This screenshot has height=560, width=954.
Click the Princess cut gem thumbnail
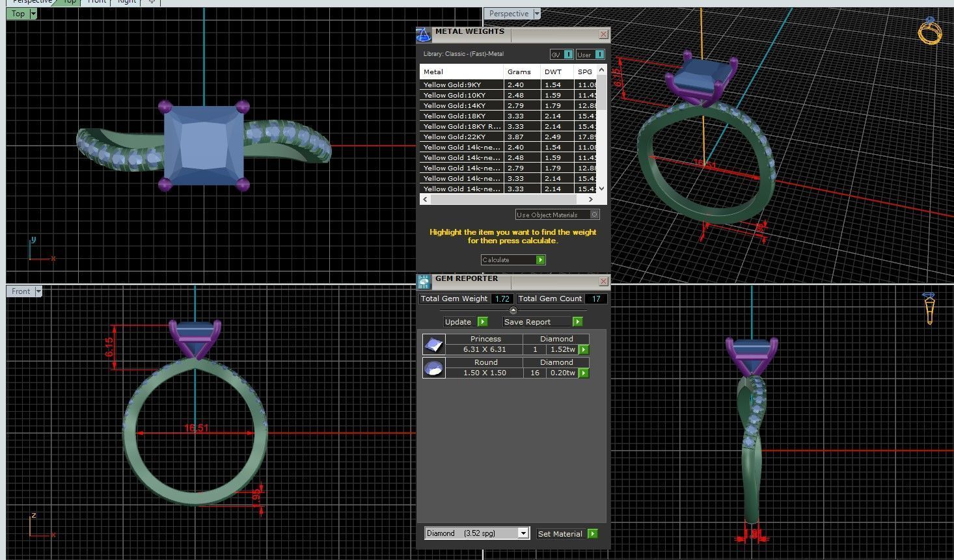click(x=434, y=344)
